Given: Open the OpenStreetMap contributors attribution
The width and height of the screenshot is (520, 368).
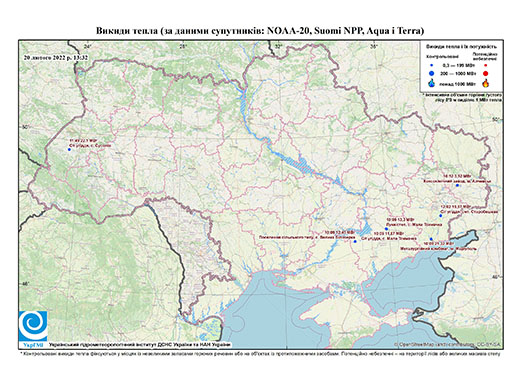Looking at the screenshot, I should (447, 344).
